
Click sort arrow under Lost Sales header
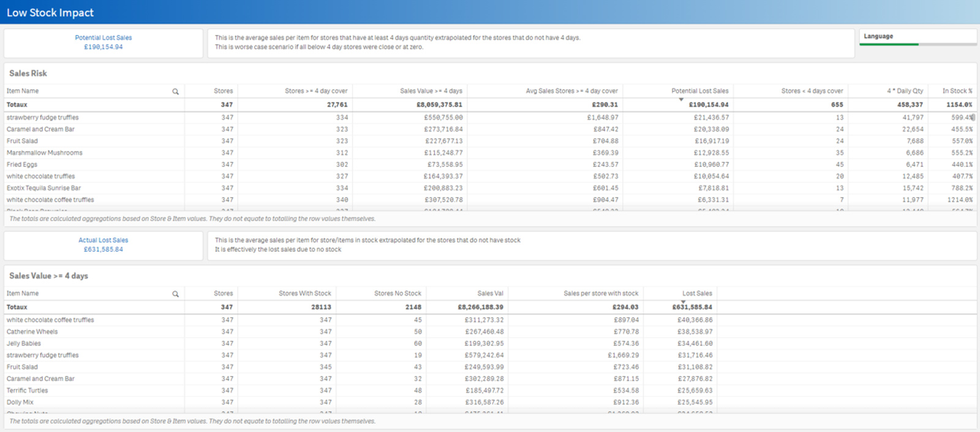point(684,302)
